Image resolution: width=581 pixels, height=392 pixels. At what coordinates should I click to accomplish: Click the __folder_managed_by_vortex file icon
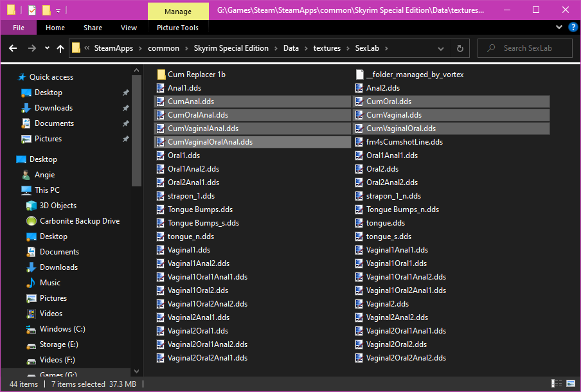point(359,75)
